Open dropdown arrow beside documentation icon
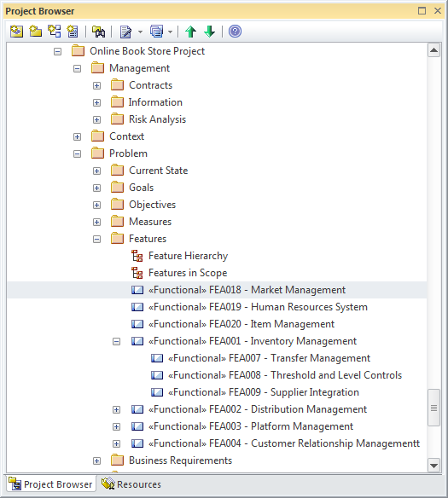This screenshot has width=448, height=498. pyautogui.click(x=140, y=32)
